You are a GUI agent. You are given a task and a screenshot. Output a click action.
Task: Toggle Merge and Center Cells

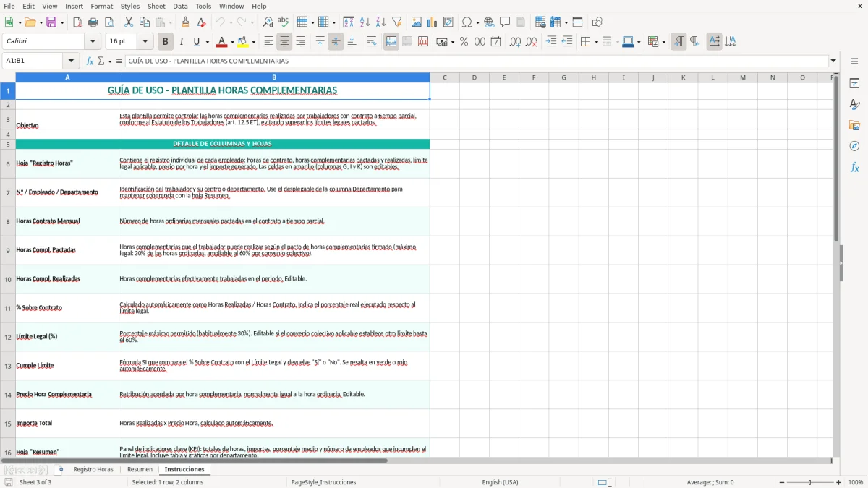click(x=391, y=42)
